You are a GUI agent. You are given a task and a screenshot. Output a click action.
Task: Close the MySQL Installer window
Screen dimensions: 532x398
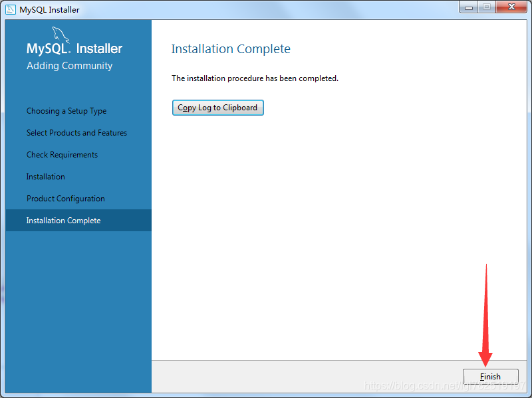pos(511,7)
